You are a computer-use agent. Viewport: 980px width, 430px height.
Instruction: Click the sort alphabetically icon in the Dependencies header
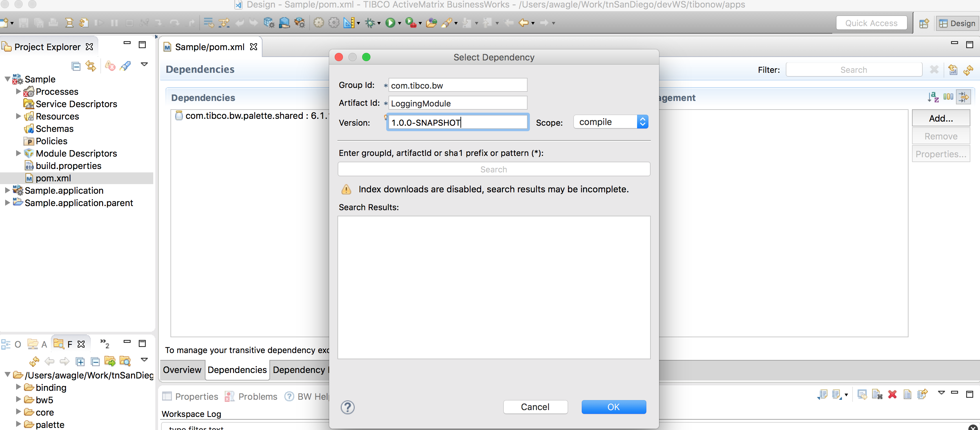point(933,97)
